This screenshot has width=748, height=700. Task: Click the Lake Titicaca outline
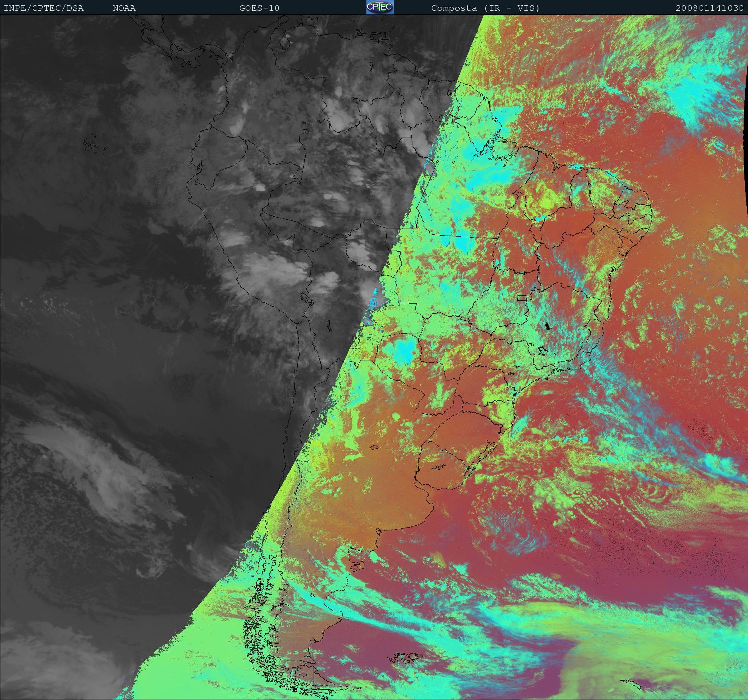tap(306, 298)
